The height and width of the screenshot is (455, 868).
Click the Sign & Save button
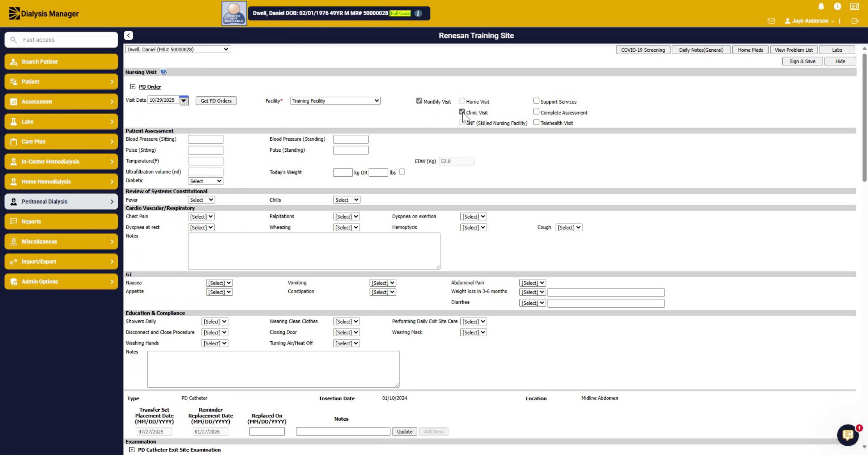pyautogui.click(x=802, y=61)
